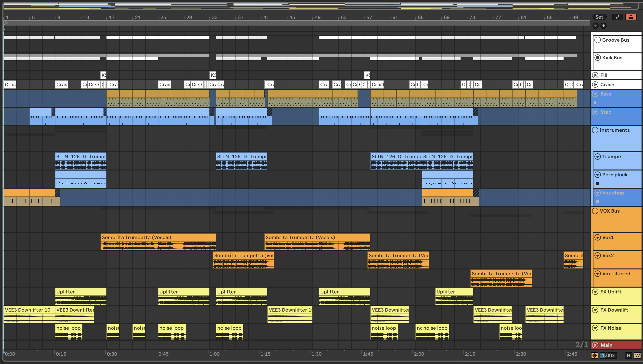Click the 2/1 grid size indicator
643x364 pixels.
click(581, 345)
